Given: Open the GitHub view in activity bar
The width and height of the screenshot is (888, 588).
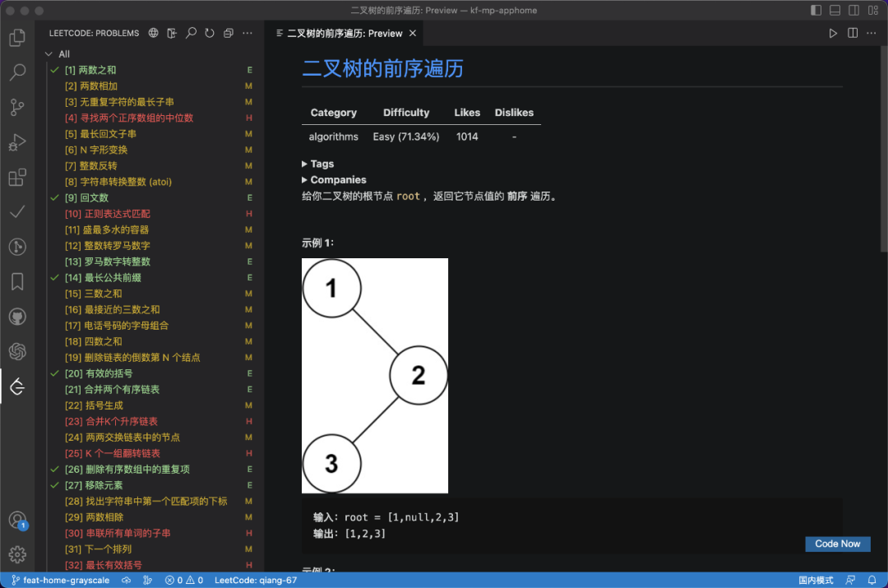Looking at the screenshot, I should pos(17,317).
